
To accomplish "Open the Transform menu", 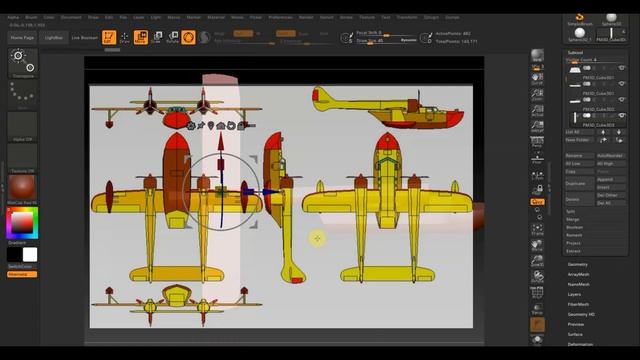I will [407, 18].
